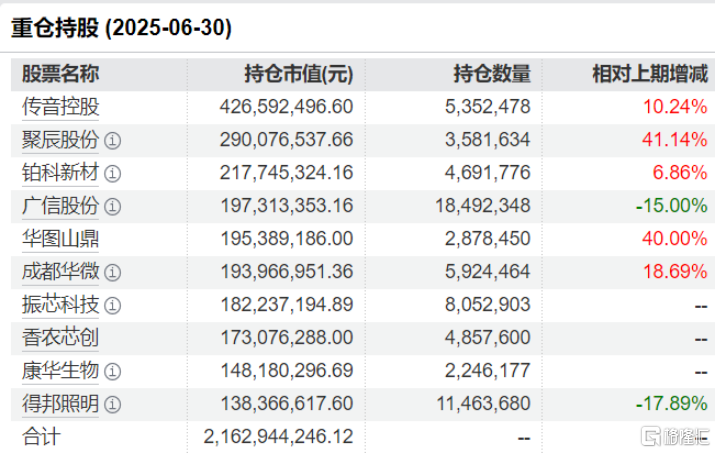Select the 香农芯创 stock name
The image size is (716, 453).
point(61,338)
